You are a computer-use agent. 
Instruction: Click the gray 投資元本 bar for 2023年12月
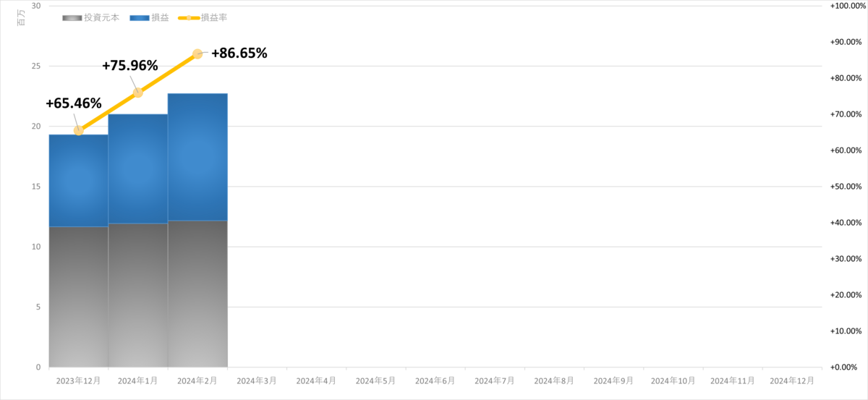click(x=79, y=297)
